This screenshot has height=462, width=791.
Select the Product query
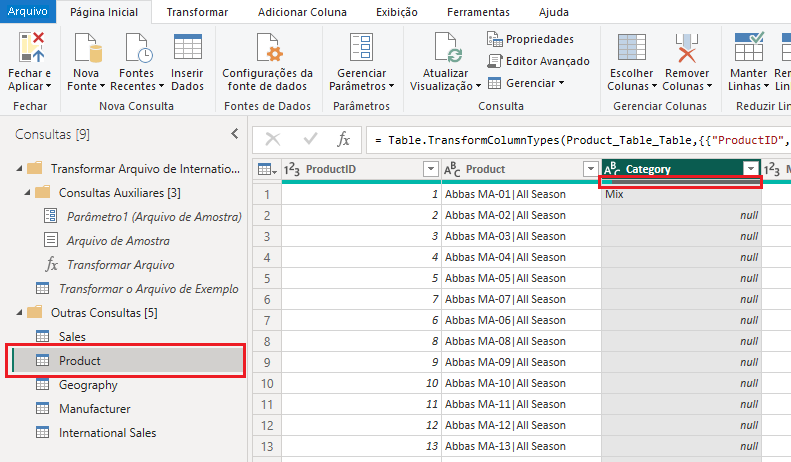pyautogui.click(x=127, y=361)
